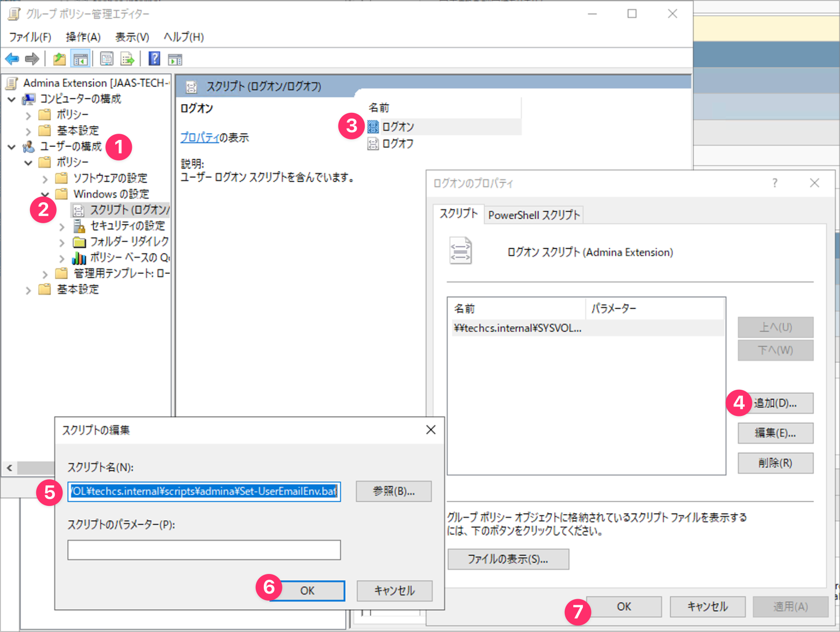The image size is (840, 632).
Task: Expand the フォルダー リダイレクト node
Action: click(62, 243)
